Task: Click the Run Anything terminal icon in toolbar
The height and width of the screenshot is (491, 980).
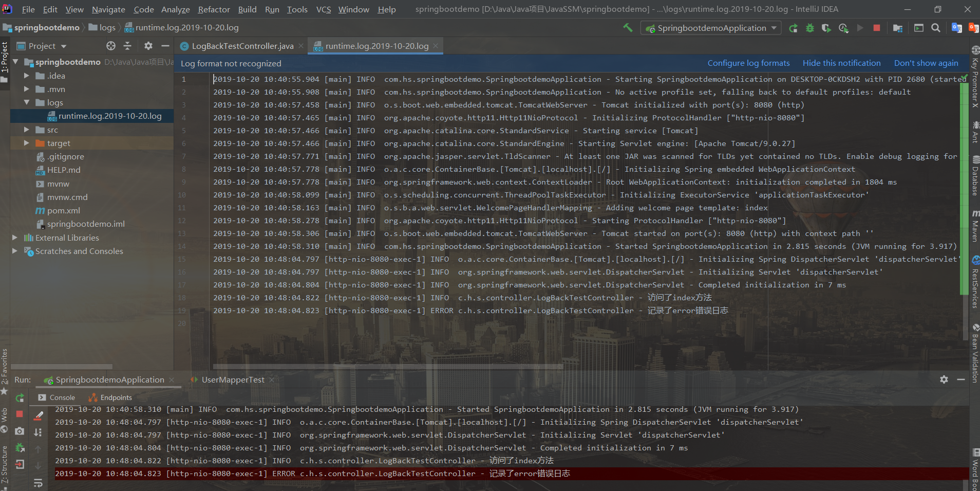Action: (919, 28)
